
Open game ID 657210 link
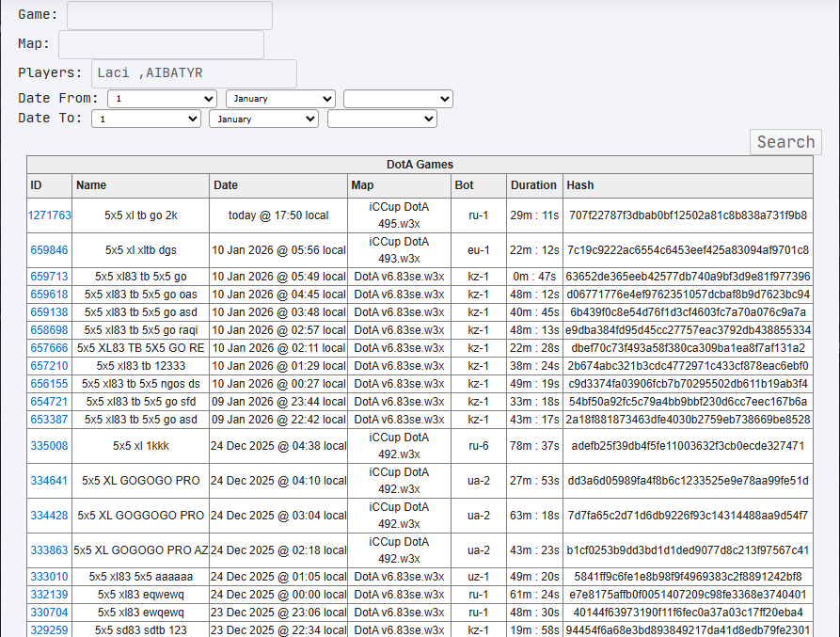click(x=49, y=366)
